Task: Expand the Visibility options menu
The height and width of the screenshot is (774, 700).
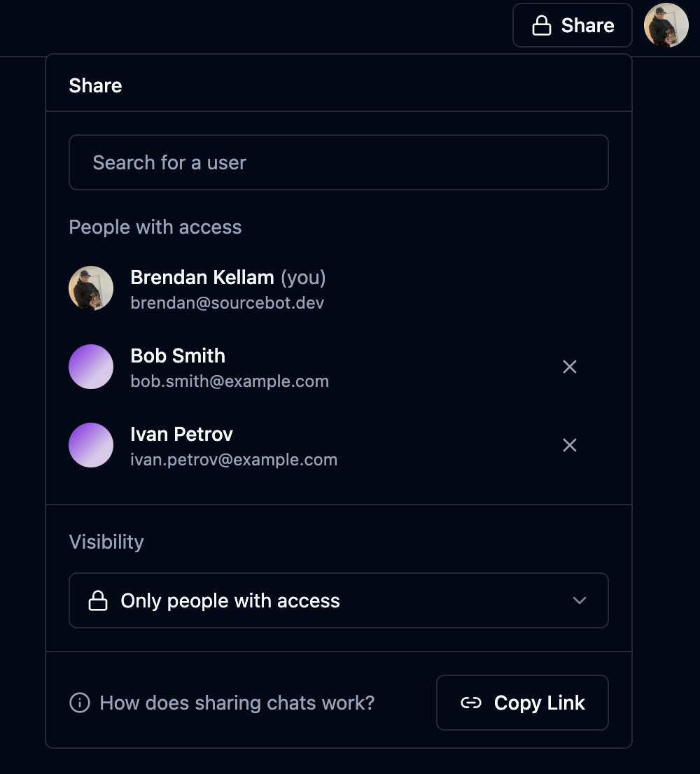Action: 338,600
